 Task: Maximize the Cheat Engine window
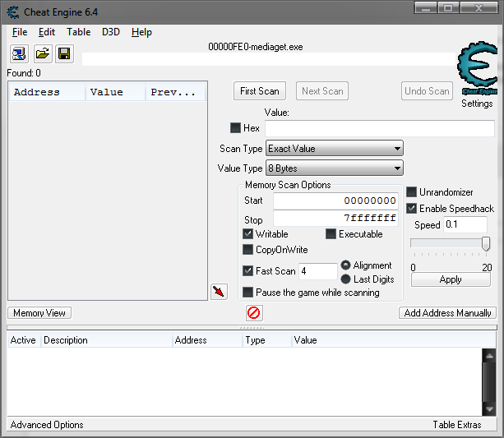[x=448, y=7]
